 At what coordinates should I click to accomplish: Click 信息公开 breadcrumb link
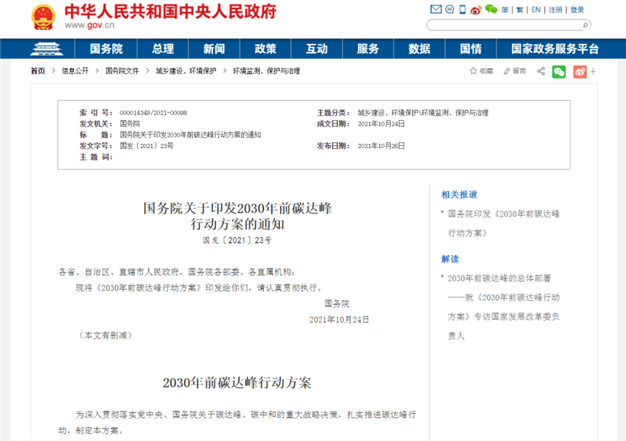click(x=75, y=71)
